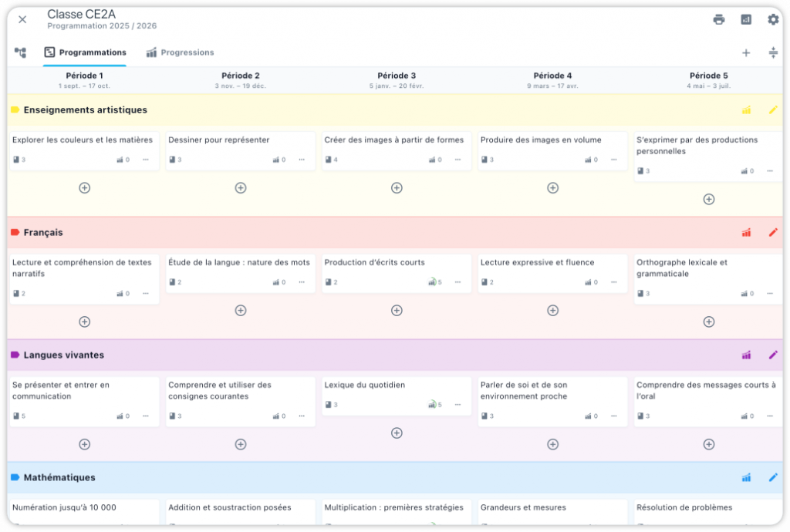The width and height of the screenshot is (790, 532).
Task: Click the yellow tag of Enseignements artistiques
Action: coord(15,109)
